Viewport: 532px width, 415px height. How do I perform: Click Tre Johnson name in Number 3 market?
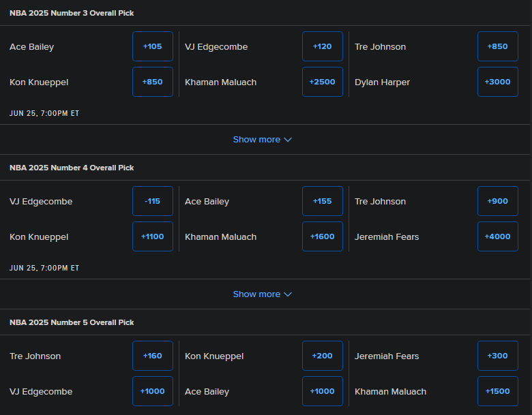click(380, 47)
